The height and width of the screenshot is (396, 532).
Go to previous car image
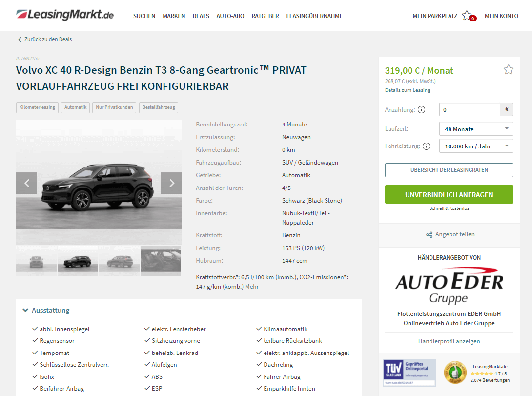pos(26,183)
